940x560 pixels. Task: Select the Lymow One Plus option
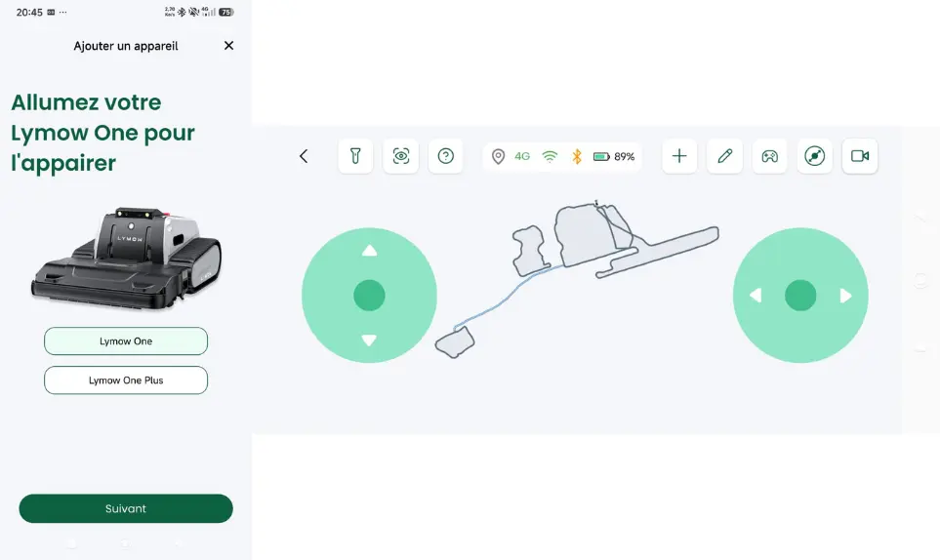coord(126,380)
